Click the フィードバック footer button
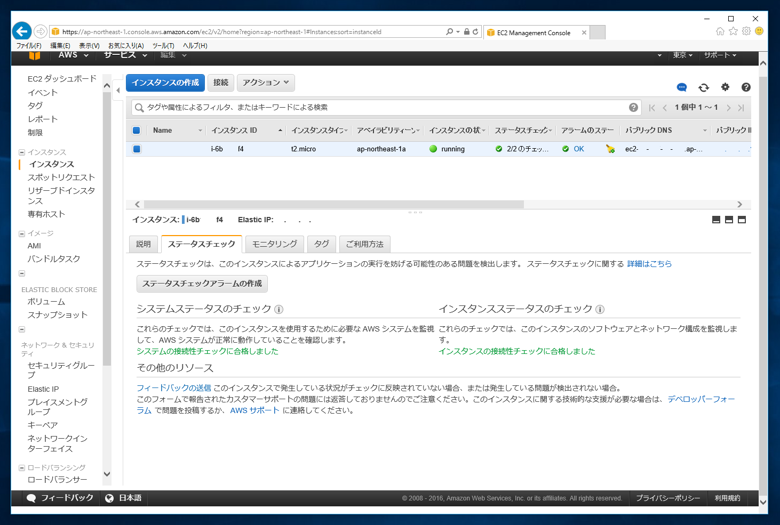The height and width of the screenshot is (525, 780). click(59, 498)
